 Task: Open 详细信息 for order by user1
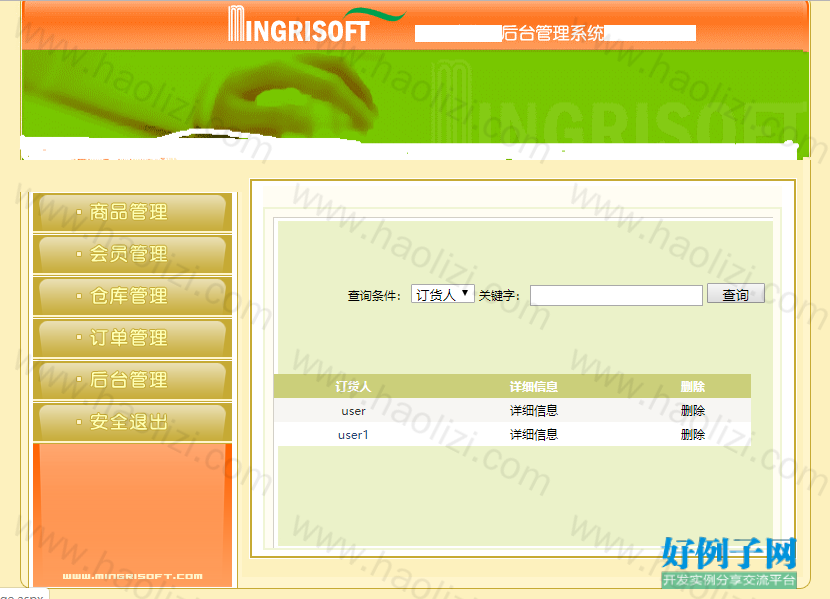click(x=534, y=434)
